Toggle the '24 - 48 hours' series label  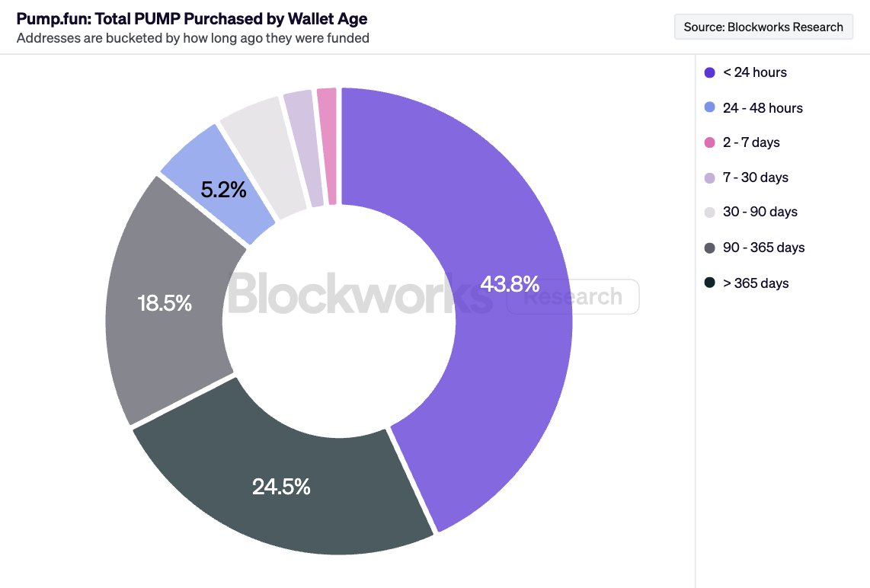coord(763,108)
